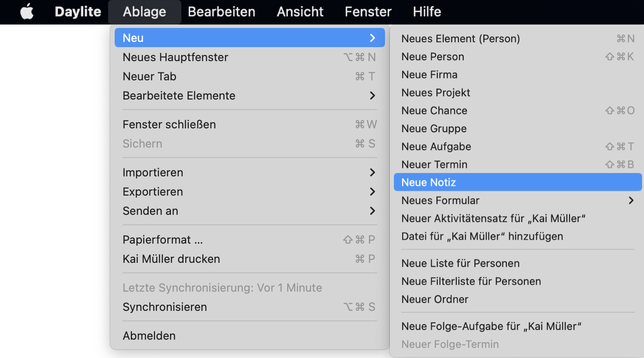Choose Neue Aufgabe
The height and width of the screenshot is (358, 644).
coord(436,147)
